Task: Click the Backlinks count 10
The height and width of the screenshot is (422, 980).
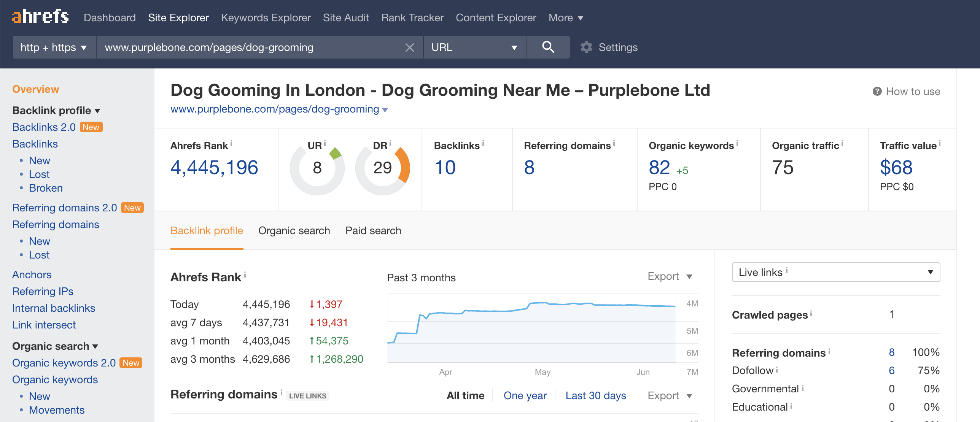Action: tap(445, 168)
